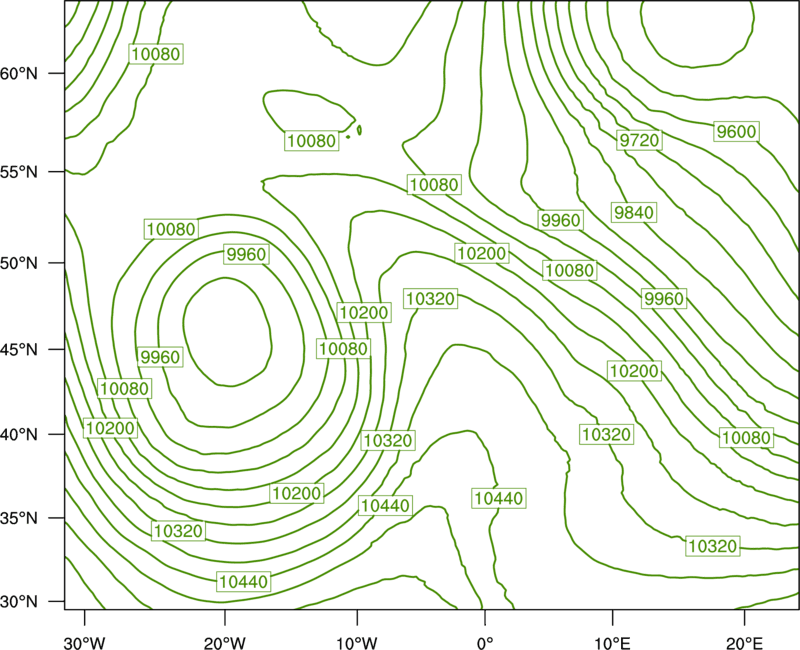The width and height of the screenshot is (800, 650).
Task: Select the 20°E longitude axis label
Action: point(744,643)
